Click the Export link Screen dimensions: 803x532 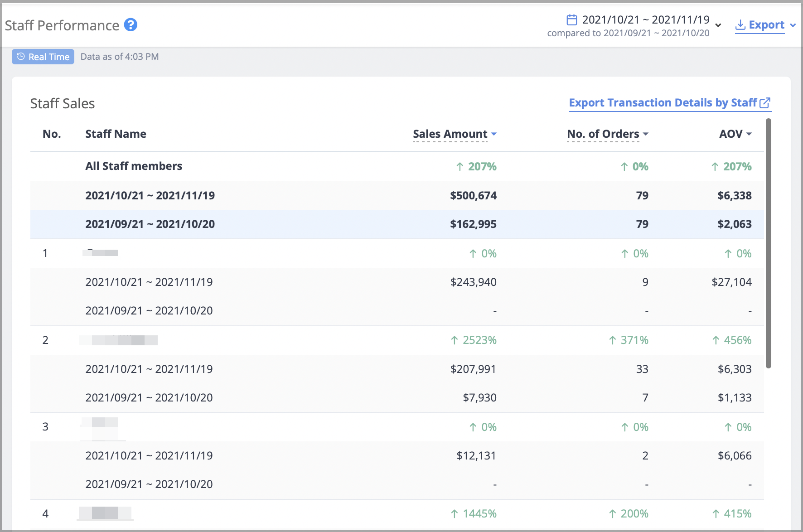[x=766, y=25]
